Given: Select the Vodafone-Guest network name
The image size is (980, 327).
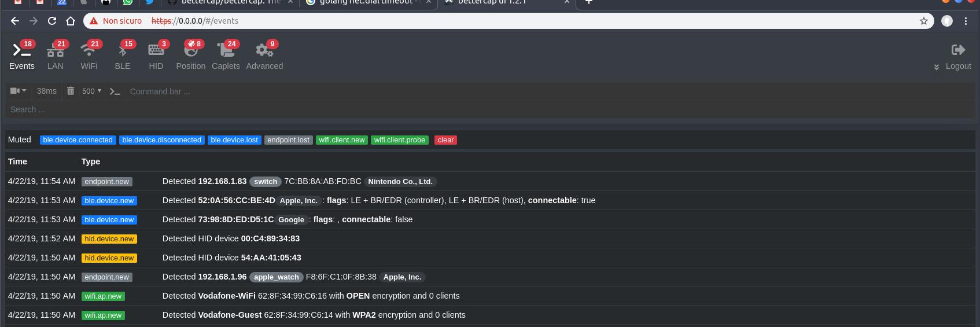Looking at the screenshot, I should [x=230, y=315].
